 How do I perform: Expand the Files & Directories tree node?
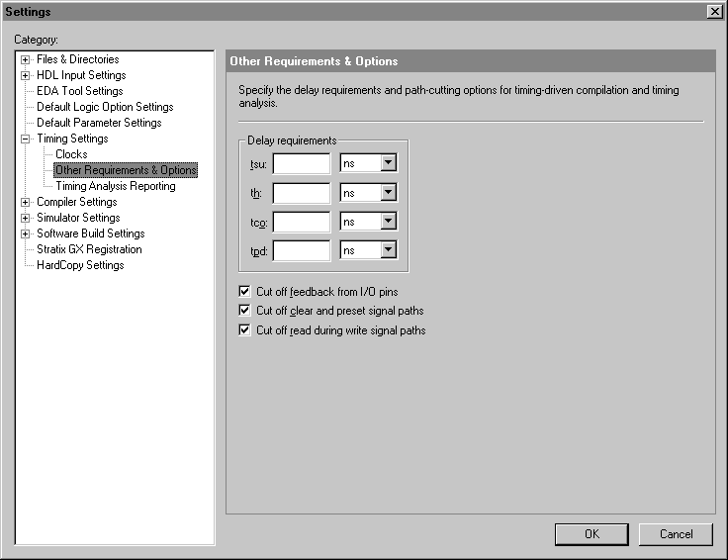pyautogui.click(x=26, y=59)
